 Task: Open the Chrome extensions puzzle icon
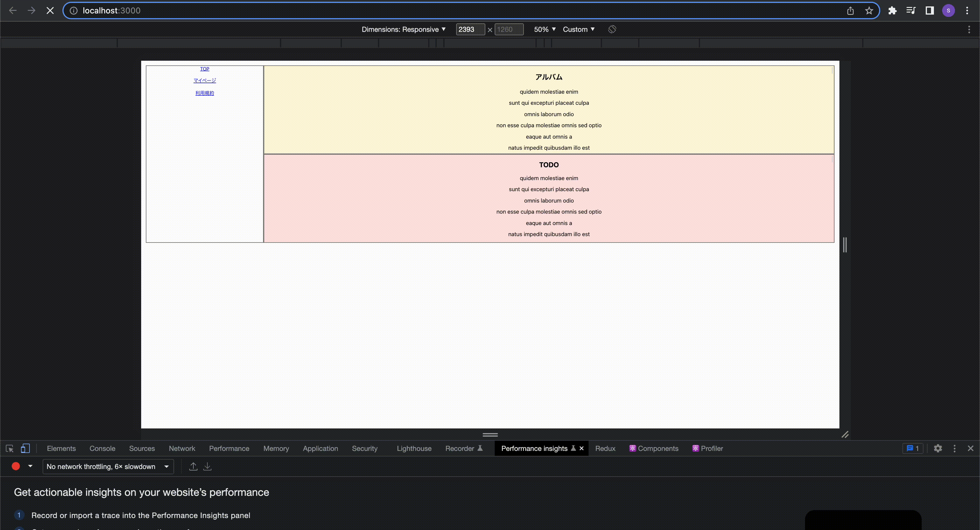[x=892, y=11]
